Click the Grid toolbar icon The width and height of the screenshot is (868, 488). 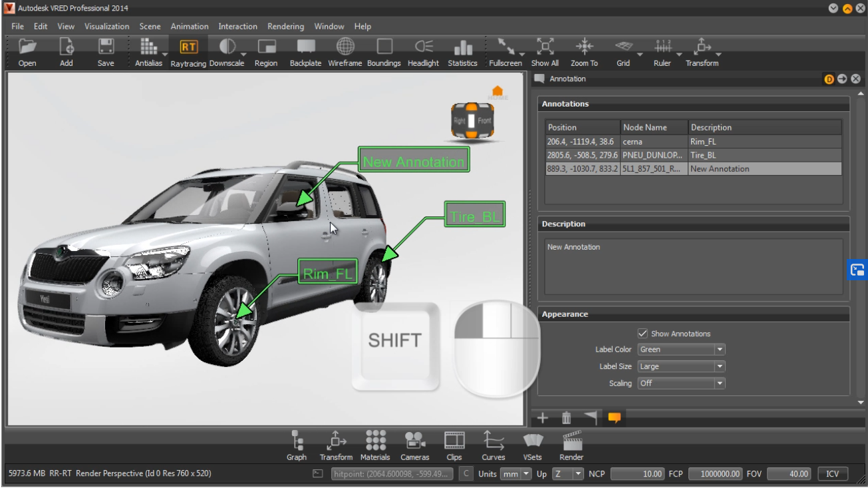tap(623, 47)
